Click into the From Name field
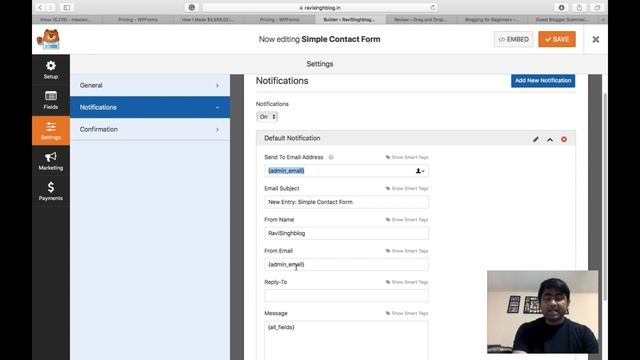The width and height of the screenshot is (640, 360). 346,233
